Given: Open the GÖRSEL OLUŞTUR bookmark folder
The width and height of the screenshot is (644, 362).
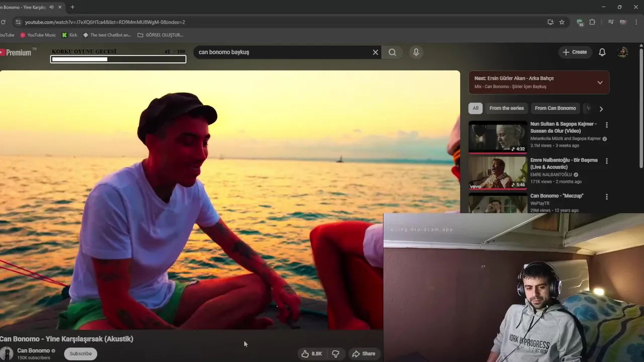Looking at the screenshot, I should [160, 35].
